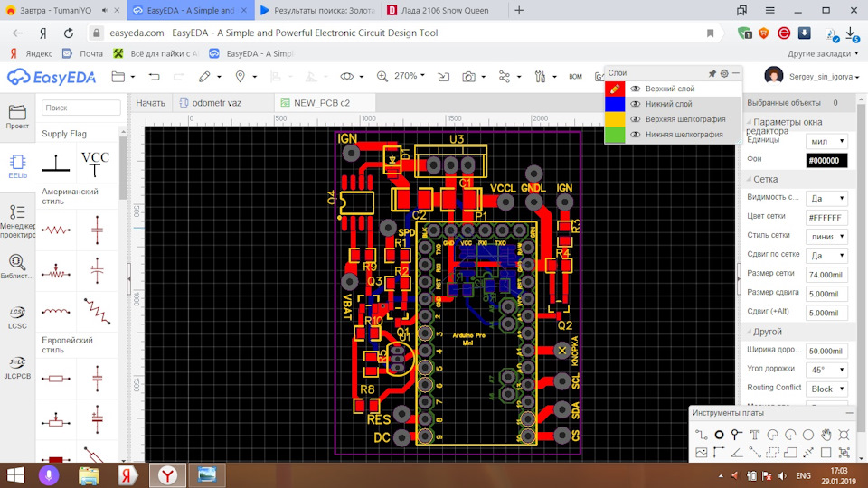868x488 pixels.
Task: Open the Libraries search sidebar panel
Action: pyautogui.click(x=17, y=266)
